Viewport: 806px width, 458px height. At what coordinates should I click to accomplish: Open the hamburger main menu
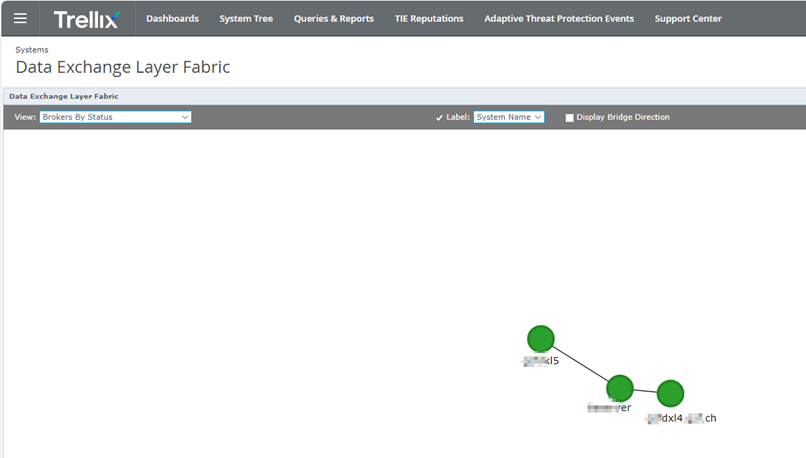[20, 19]
